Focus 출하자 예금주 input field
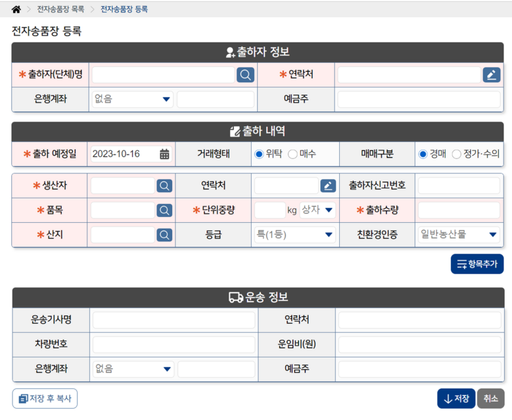The image size is (512, 420). tap(419, 99)
